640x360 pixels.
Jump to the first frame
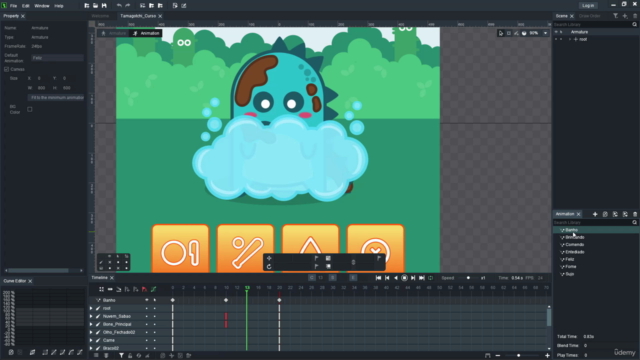(378, 278)
